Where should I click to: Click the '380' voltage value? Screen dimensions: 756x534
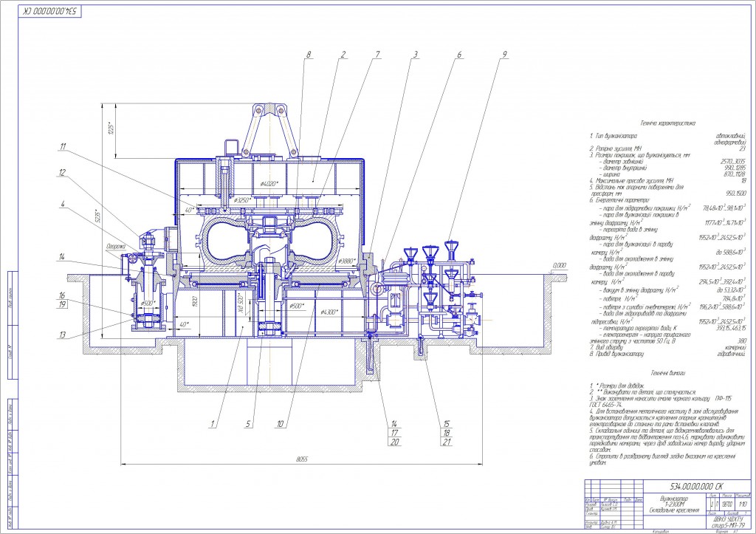coord(741,340)
